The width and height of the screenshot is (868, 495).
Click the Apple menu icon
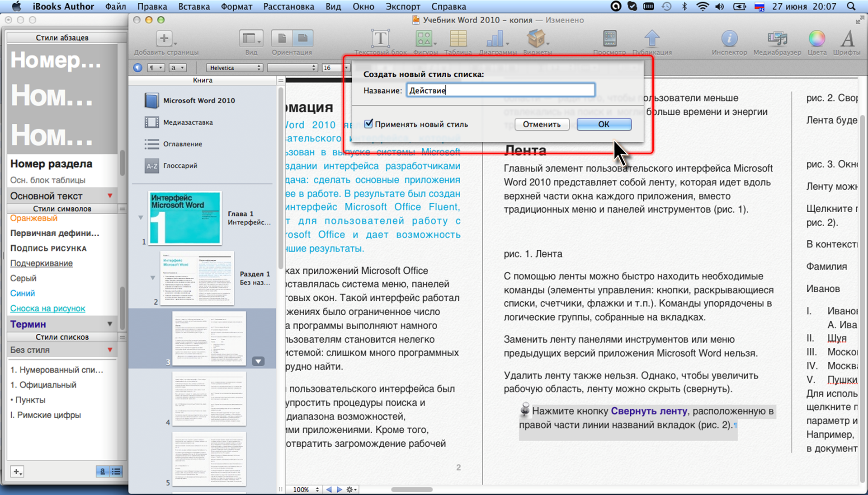[16, 6]
